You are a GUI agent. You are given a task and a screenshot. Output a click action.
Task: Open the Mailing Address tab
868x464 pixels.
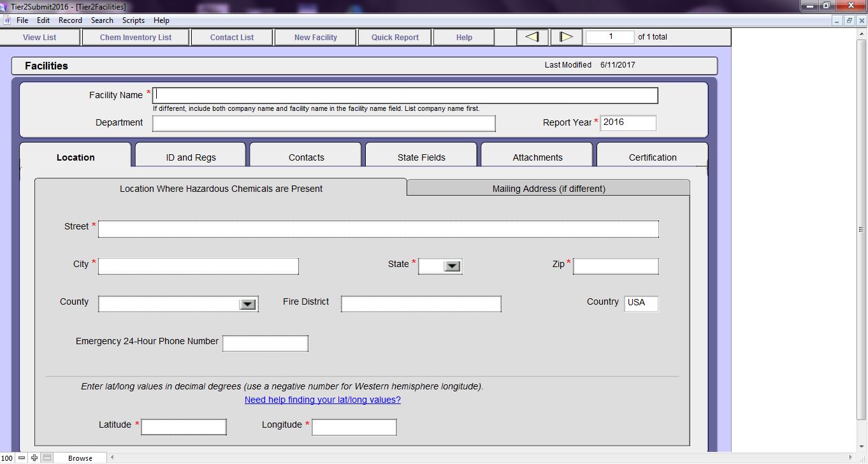pyautogui.click(x=547, y=188)
